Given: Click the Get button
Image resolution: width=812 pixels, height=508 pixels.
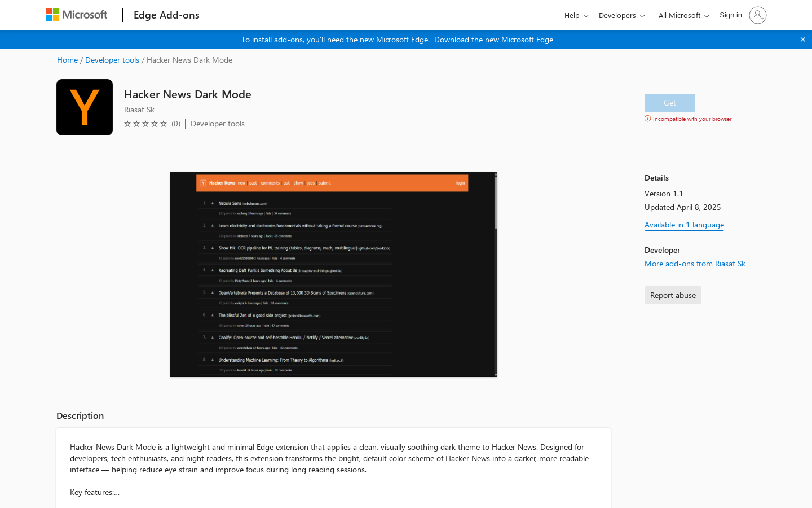Looking at the screenshot, I should point(670,103).
